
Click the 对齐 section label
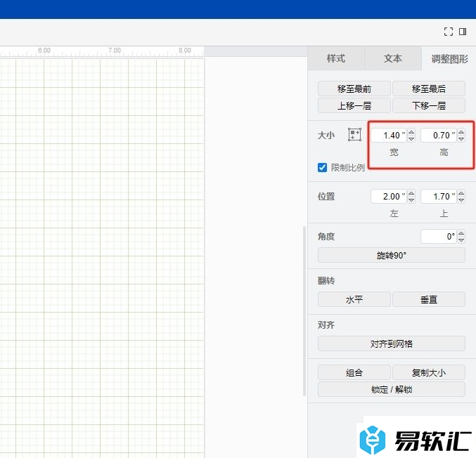326,325
